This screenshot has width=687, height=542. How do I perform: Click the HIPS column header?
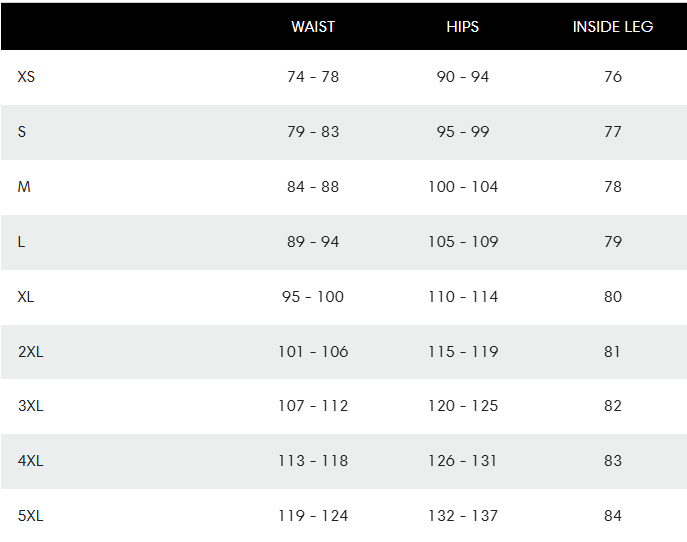coord(463,27)
